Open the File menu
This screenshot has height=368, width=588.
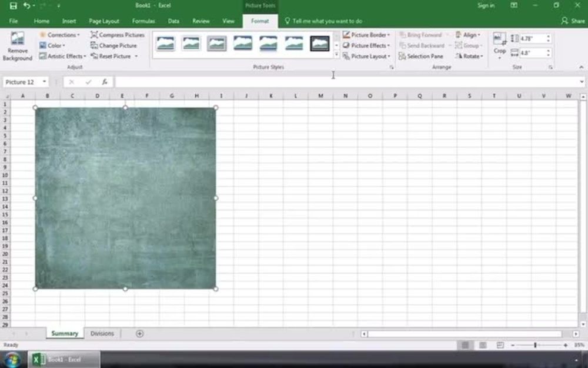(x=14, y=21)
